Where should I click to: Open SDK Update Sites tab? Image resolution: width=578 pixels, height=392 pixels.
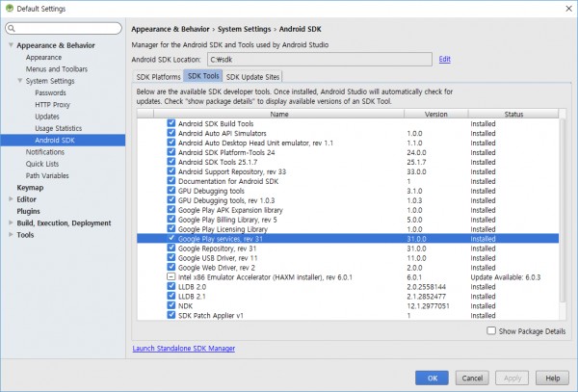point(252,77)
